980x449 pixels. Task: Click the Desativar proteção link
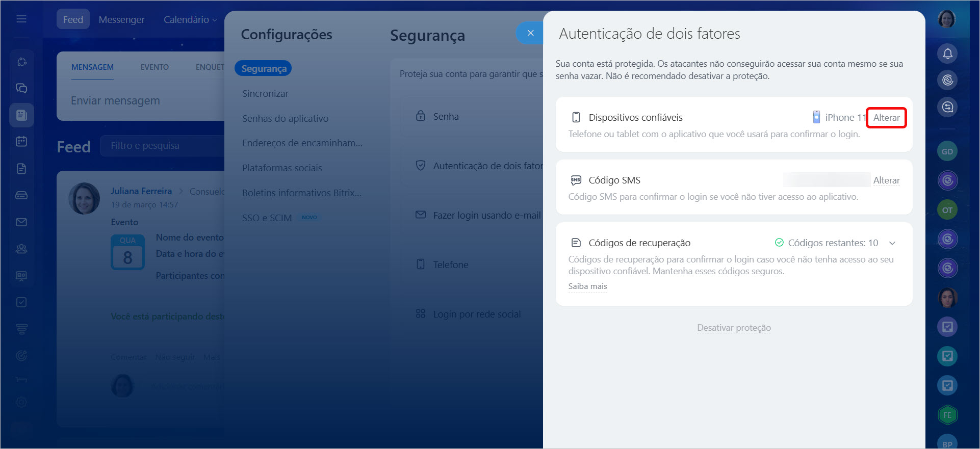tap(734, 328)
